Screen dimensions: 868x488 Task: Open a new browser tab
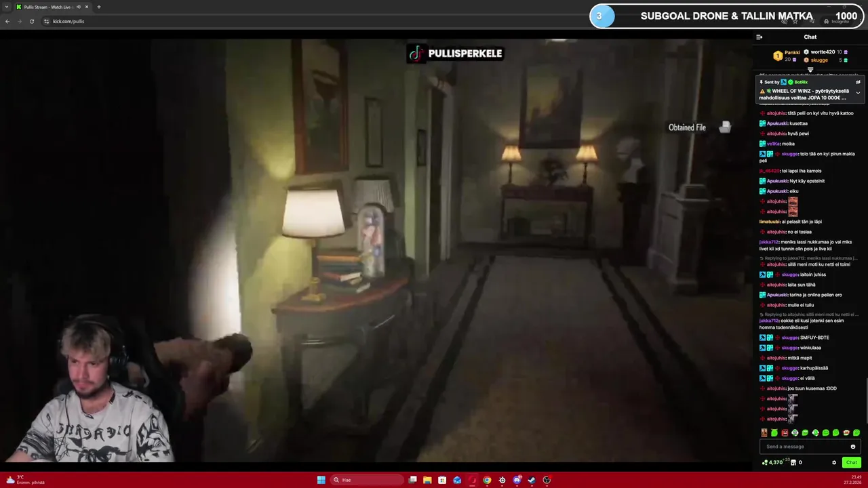[99, 7]
